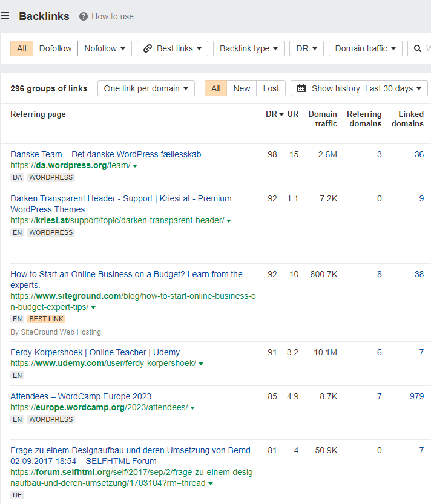Open the Nofollow filter dropdown
The image size is (431, 504).
105,48
